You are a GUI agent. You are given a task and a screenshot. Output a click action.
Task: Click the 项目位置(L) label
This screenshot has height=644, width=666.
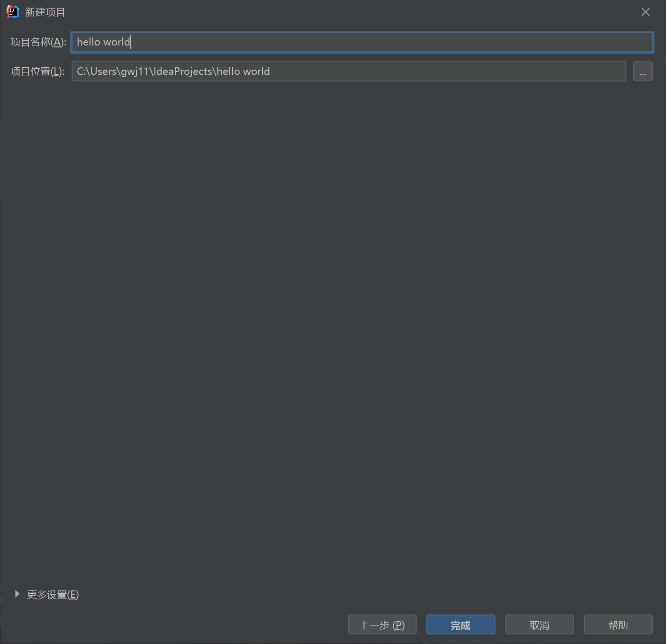pyautogui.click(x=37, y=71)
